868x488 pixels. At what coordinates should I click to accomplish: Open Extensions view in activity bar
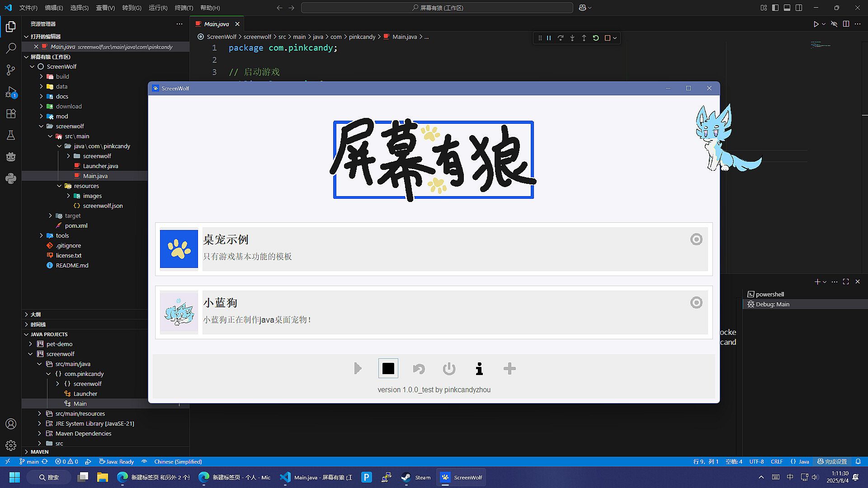[x=11, y=113]
